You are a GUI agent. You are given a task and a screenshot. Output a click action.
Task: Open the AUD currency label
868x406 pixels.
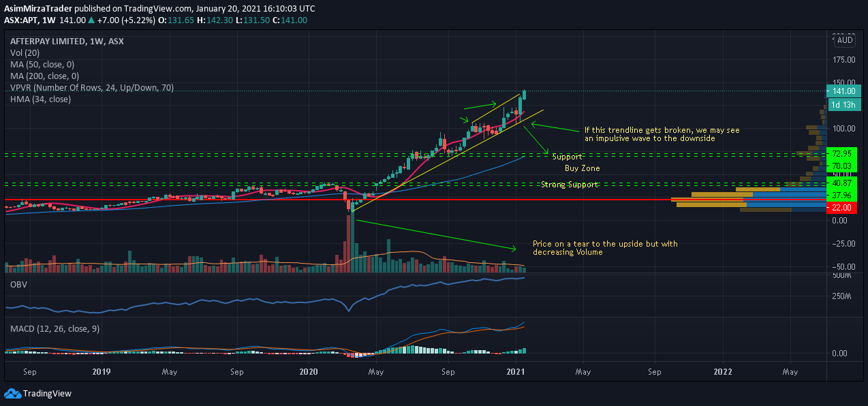845,40
